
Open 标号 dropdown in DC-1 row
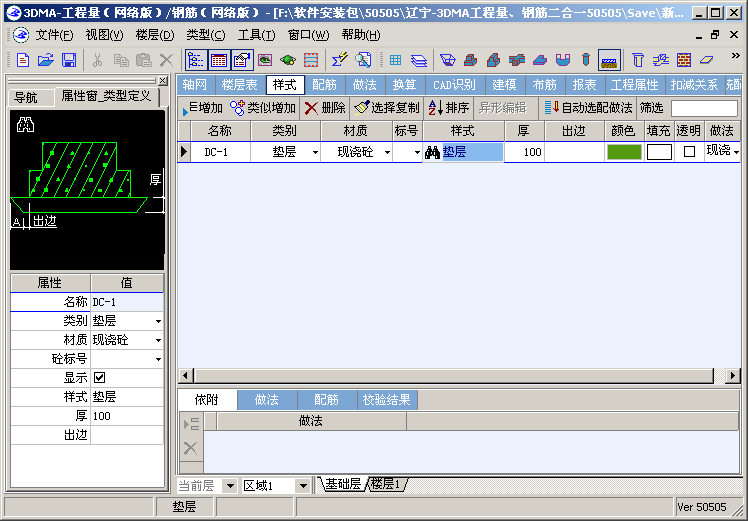417,153
